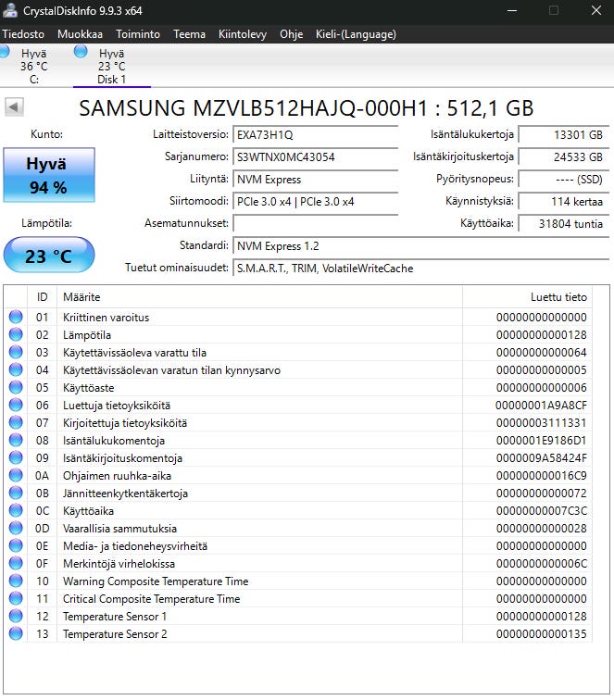The height and width of the screenshot is (700, 614).
Task: Click the Määrite column header
Action: point(259,297)
